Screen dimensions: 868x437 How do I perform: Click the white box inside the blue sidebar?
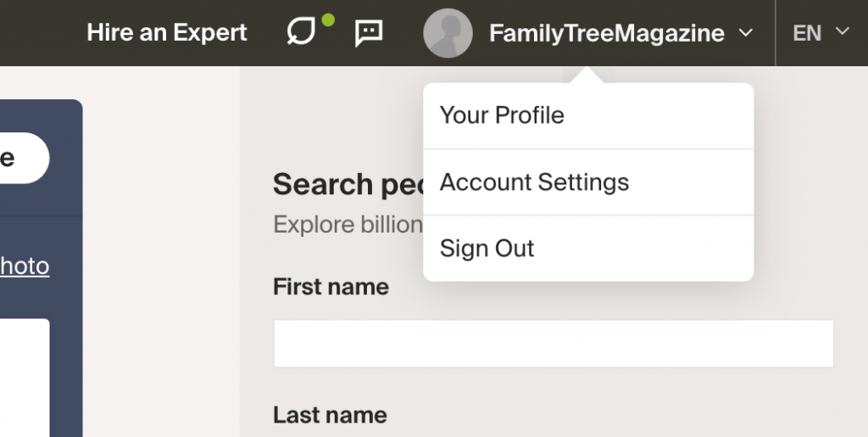pyautogui.click(x=25, y=378)
